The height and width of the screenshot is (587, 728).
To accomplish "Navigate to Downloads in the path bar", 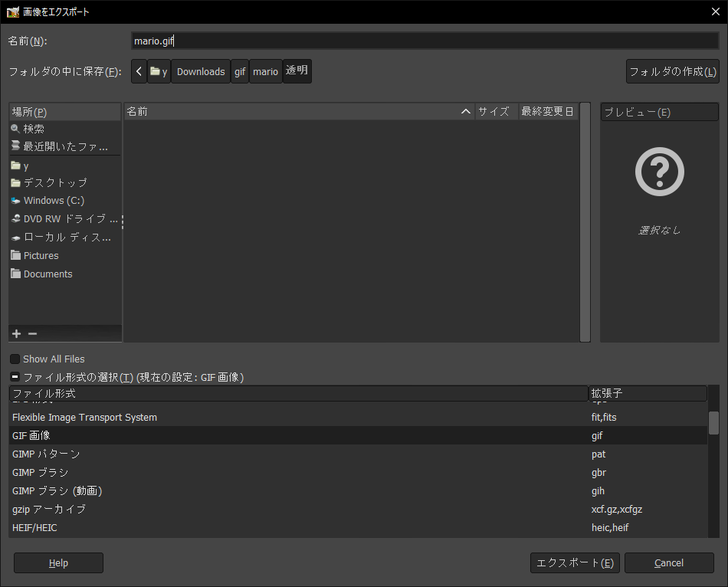I will 201,71.
